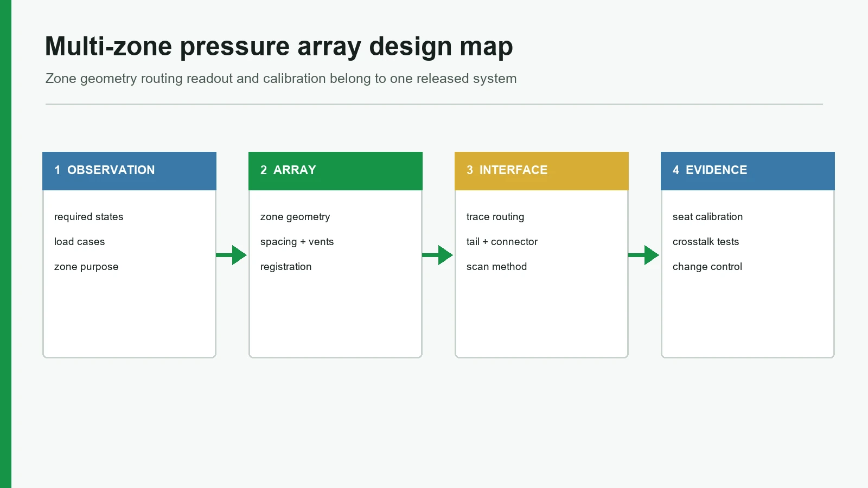Click the 'seat calibration' item
This screenshot has width=868, height=488.
708,217
